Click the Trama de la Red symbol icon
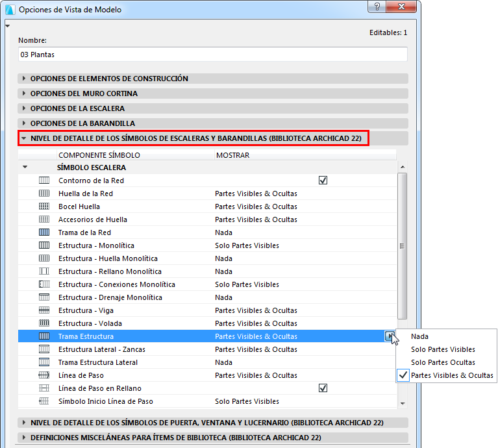This screenshot has height=448, width=498. click(44, 232)
